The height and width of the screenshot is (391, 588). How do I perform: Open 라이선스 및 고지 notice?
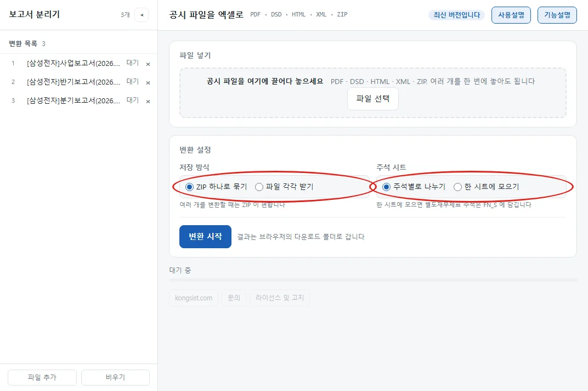pyautogui.click(x=280, y=298)
